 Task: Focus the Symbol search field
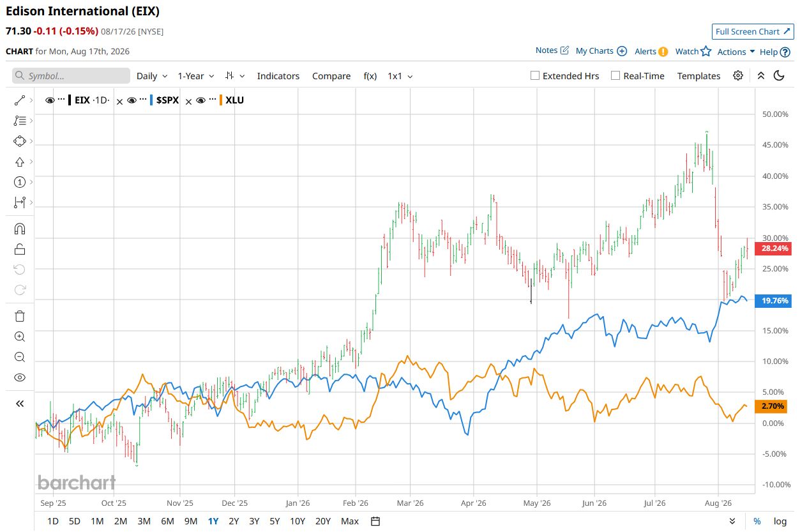point(71,75)
